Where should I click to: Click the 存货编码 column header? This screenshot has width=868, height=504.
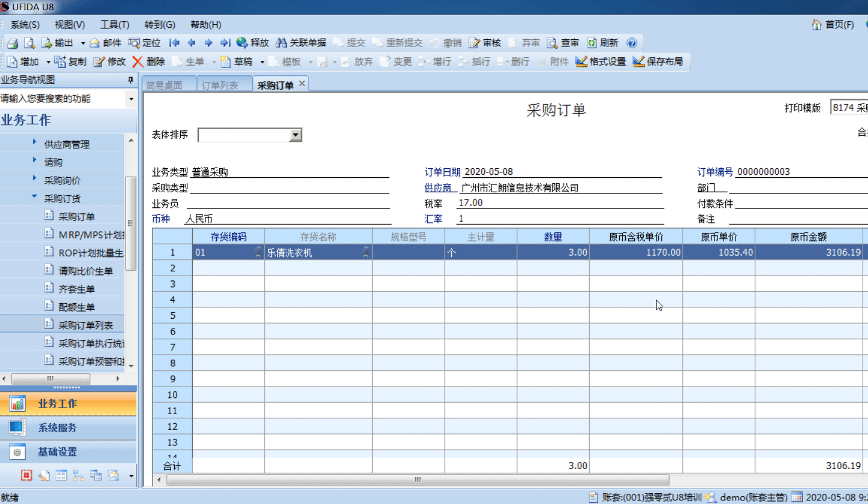[x=228, y=237]
